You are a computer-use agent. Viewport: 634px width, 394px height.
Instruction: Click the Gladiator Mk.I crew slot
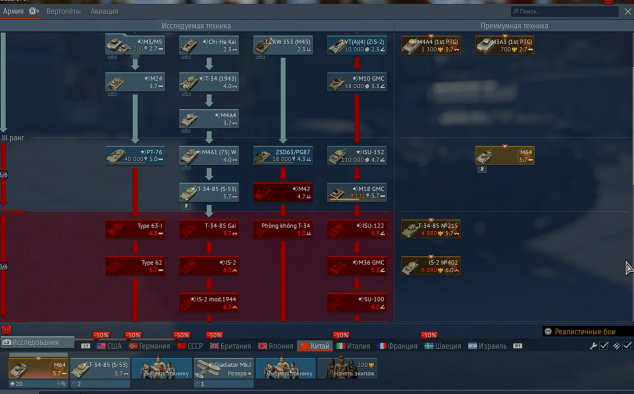[x=224, y=369]
